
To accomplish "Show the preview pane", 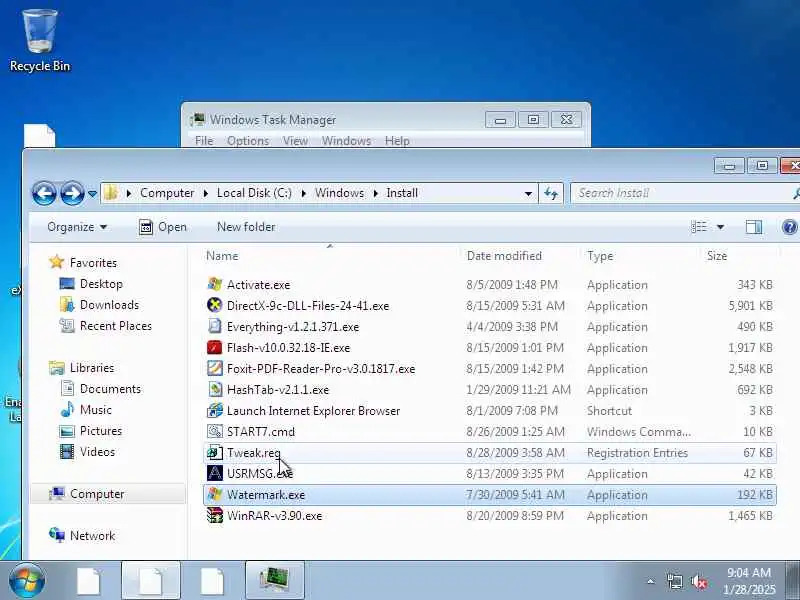I will click(754, 227).
